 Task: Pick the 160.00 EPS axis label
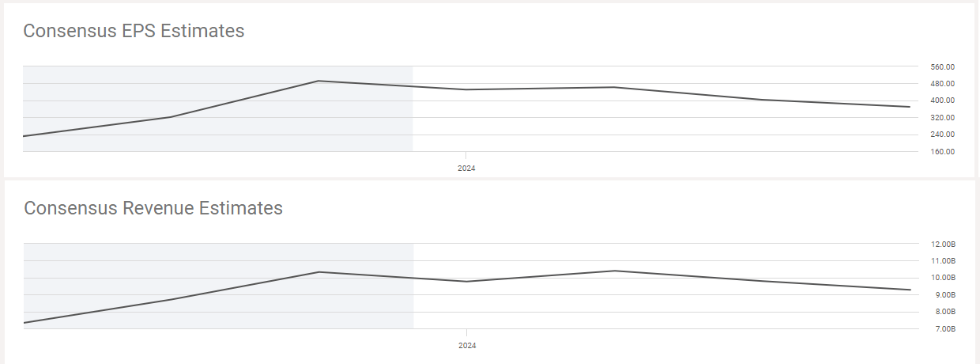(x=943, y=152)
